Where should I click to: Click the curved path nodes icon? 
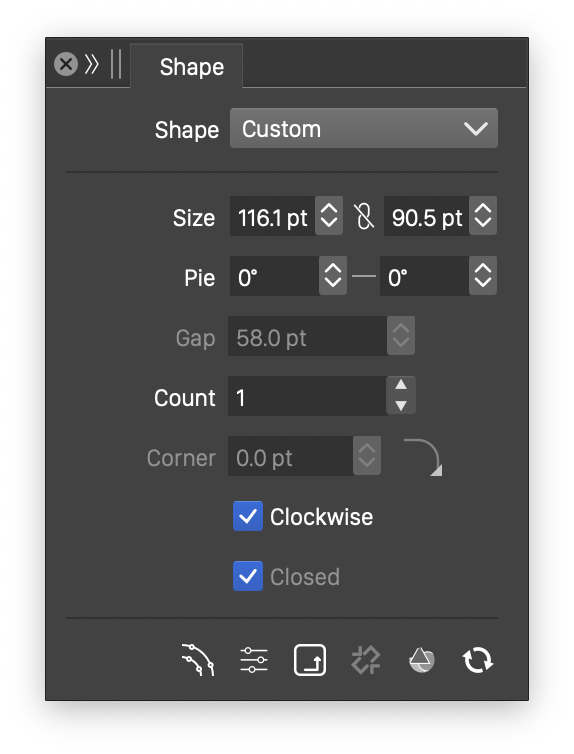[198, 660]
